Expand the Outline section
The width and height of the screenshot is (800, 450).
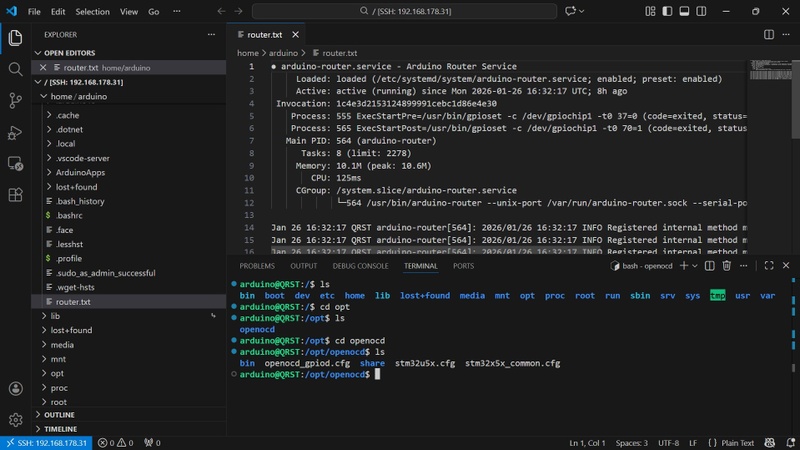[x=60, y=414]
